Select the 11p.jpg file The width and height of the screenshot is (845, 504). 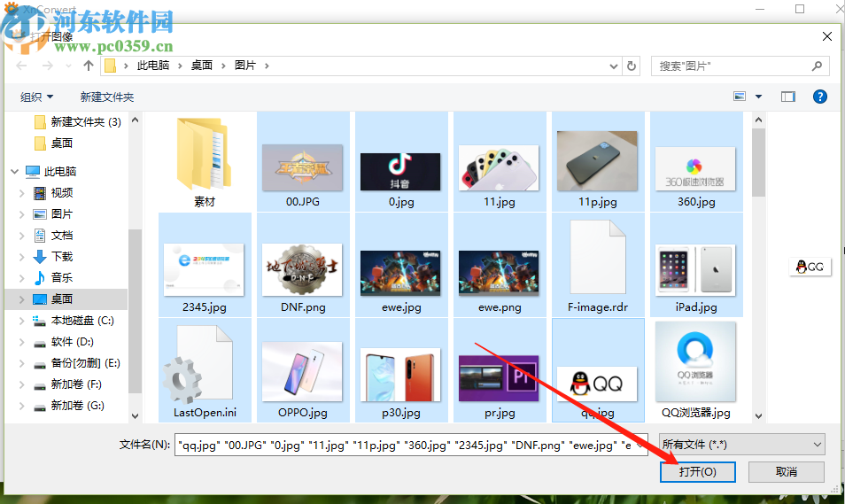click(597, 162)
